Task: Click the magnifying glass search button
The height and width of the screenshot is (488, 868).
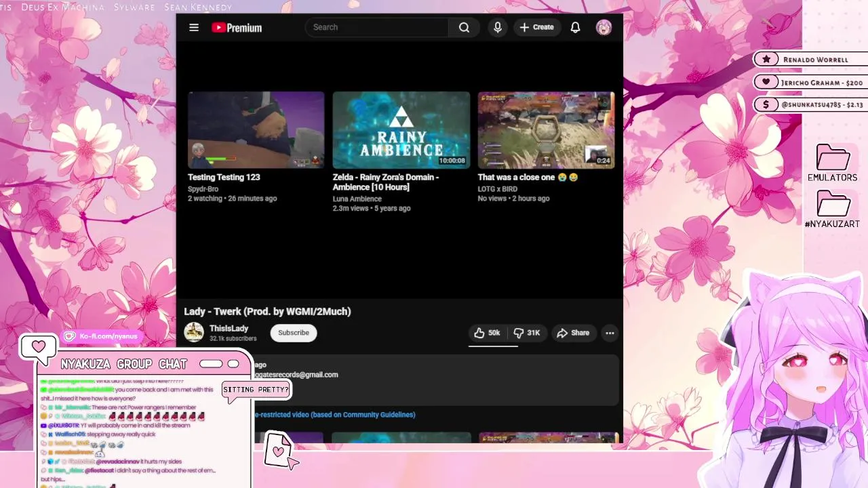Action: 464,27
